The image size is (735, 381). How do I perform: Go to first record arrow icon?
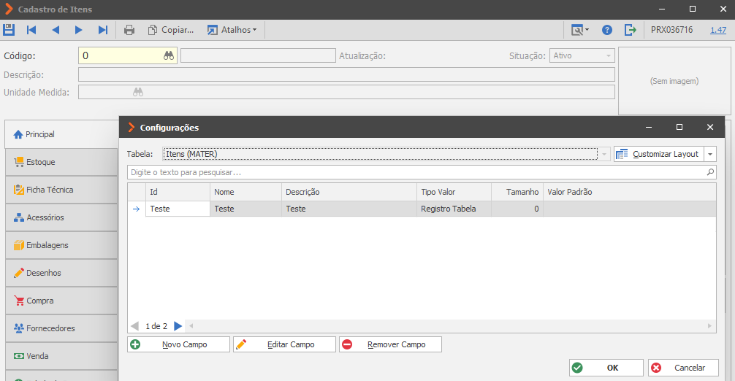click(31, 30)
